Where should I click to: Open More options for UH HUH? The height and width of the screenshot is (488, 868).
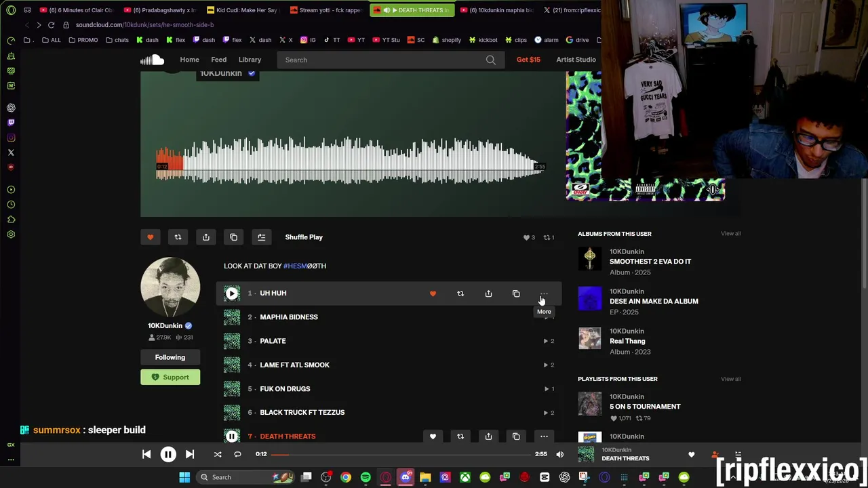pyautogui.click(x=544, y=293)
